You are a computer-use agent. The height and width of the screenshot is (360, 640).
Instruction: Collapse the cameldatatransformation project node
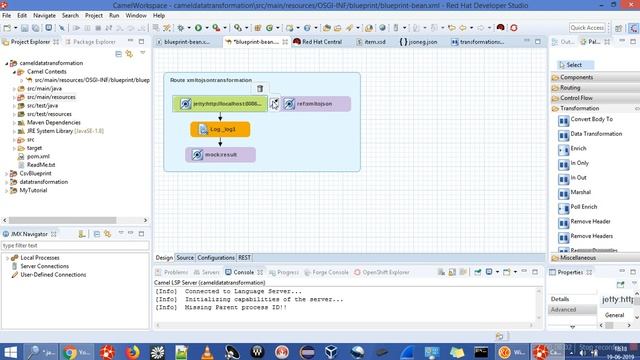[x=7, y=63]
